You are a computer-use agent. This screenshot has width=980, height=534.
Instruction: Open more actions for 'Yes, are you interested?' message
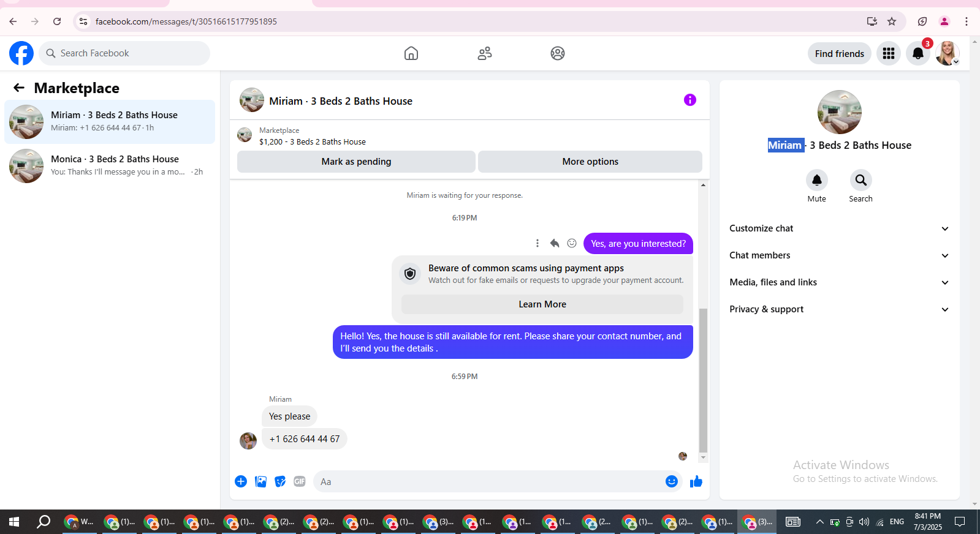coord(537,243)
